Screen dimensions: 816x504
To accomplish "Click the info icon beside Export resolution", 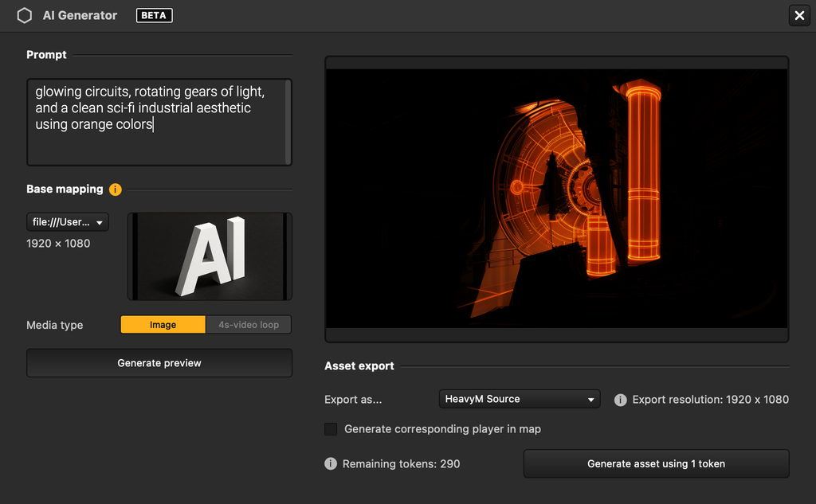I will click(620, 400).
